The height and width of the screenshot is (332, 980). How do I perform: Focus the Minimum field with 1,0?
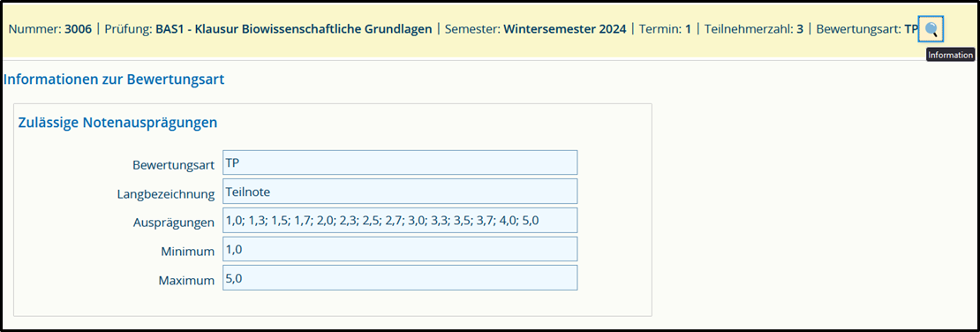point(400,249)
